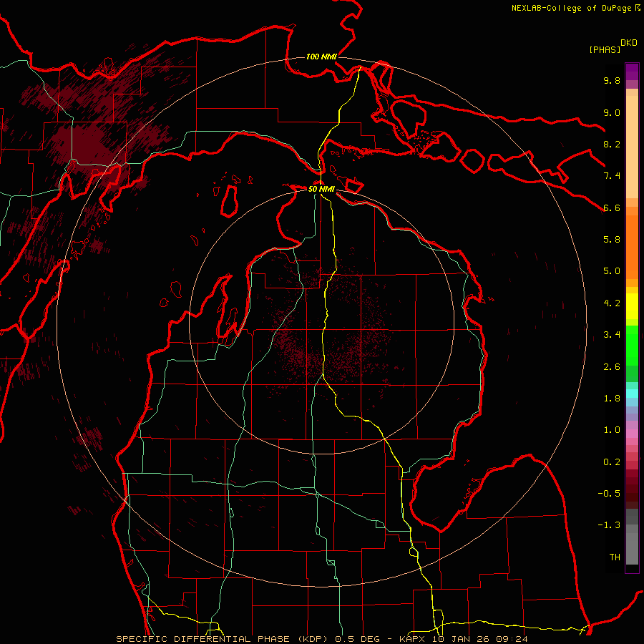
Task: Select the 7.4 color scale value
Action: pyautogui.click(x=612, y=176)
